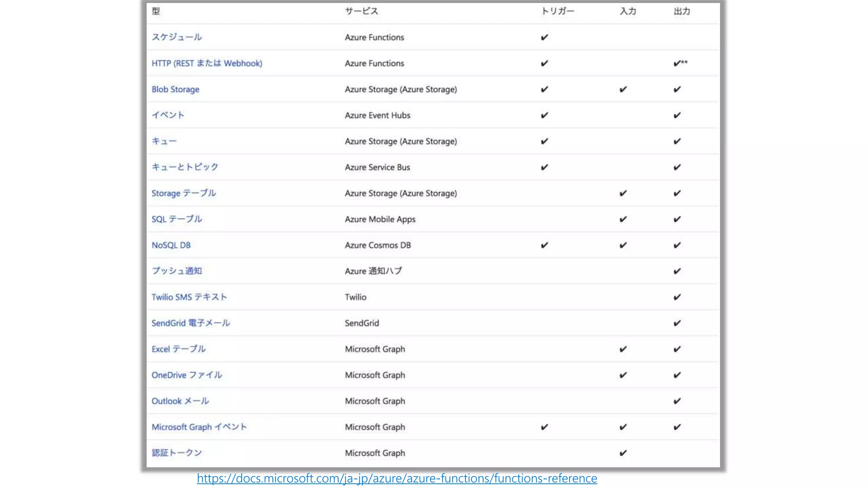The width and height of the screenshot is (868, 488).
Task: Select Microsoft Graph in the Outlook メール row
Action: (x=375, y=401)
